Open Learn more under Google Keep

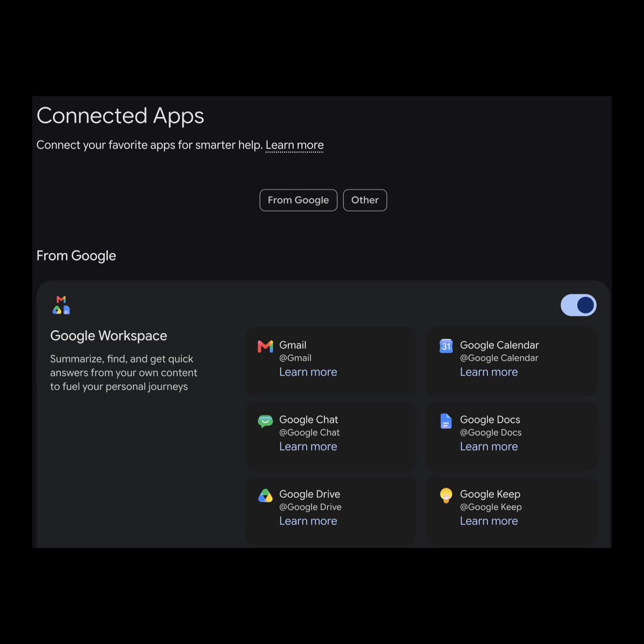click(489, 521)
